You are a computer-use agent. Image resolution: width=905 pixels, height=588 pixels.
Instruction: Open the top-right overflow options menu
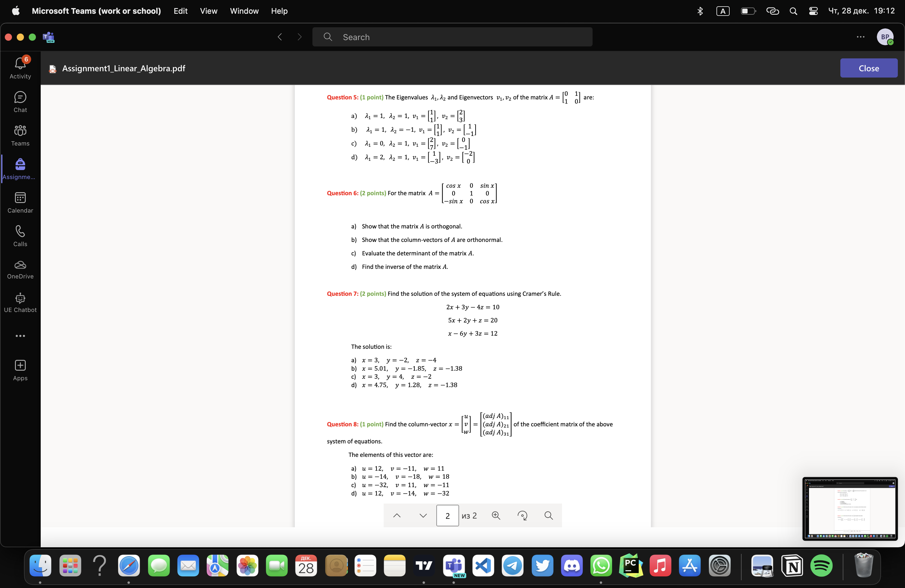tap(861, 37)
